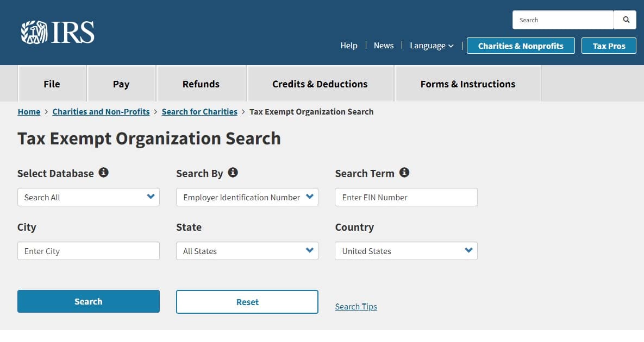Image resolution: width=644 pixels, height=342 pixels.
Task: Click the Search By info icon
Action: click(233, 172)
